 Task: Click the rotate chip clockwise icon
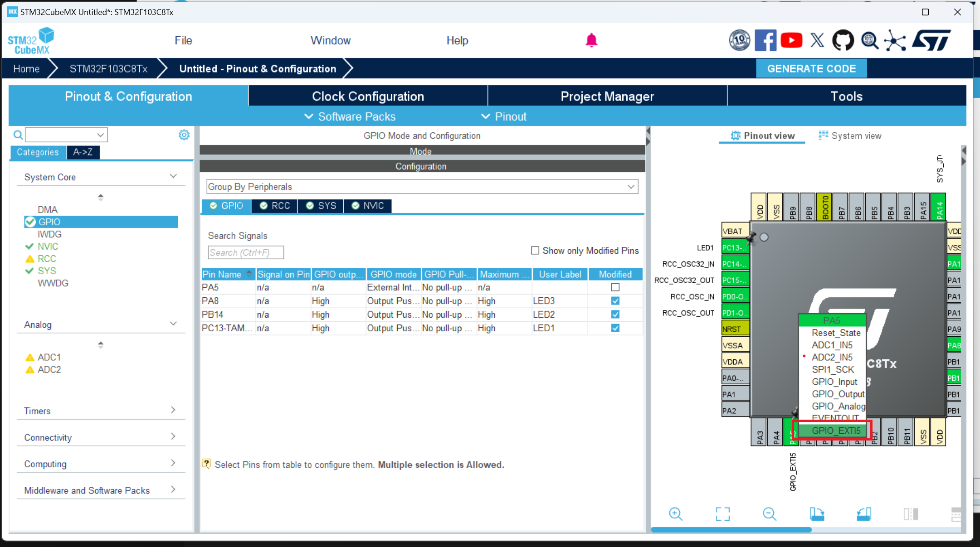click(x=817, y=514)
